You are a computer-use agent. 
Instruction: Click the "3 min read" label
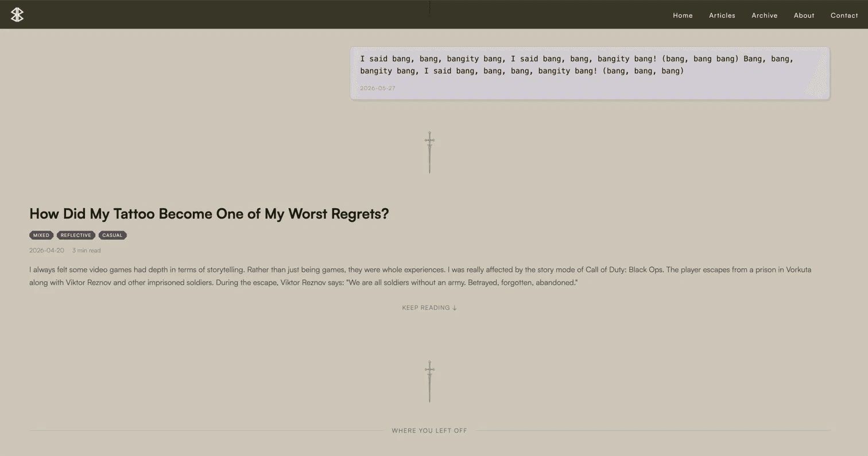click(x=86, y=251)
